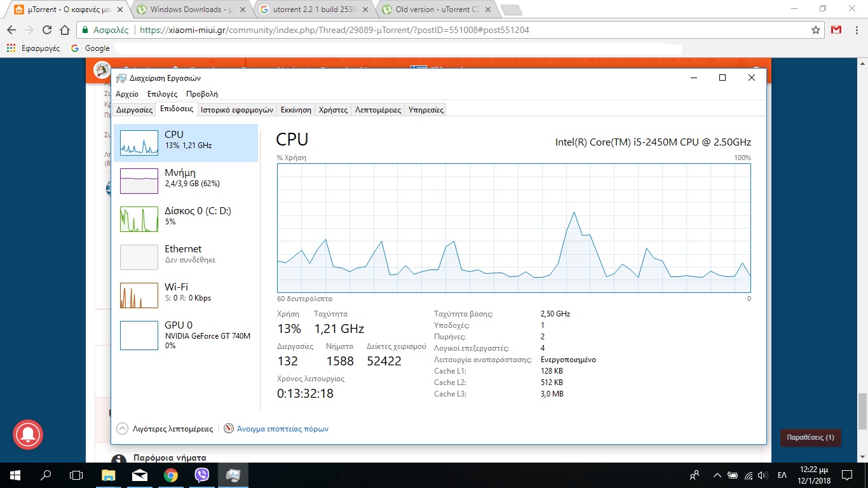Viewport: 868px width, 488px height.
Task: Open the Αρχείο menu in Task Manager
Action: pos(127,94)
